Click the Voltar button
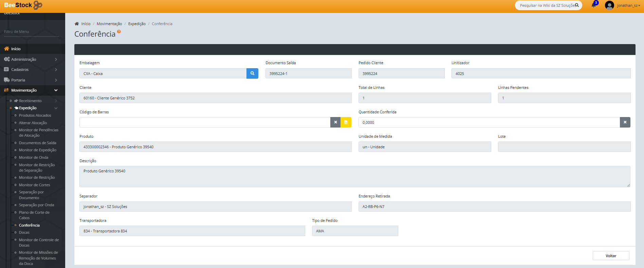The image size is (644, 268). tap(611, 256)
